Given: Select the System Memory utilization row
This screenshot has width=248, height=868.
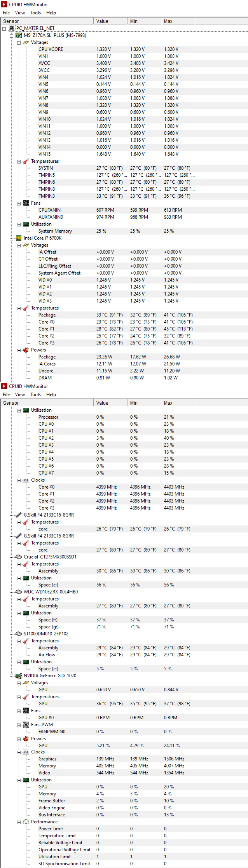Looking at the screenshot, I should click(x=55, y=231).
